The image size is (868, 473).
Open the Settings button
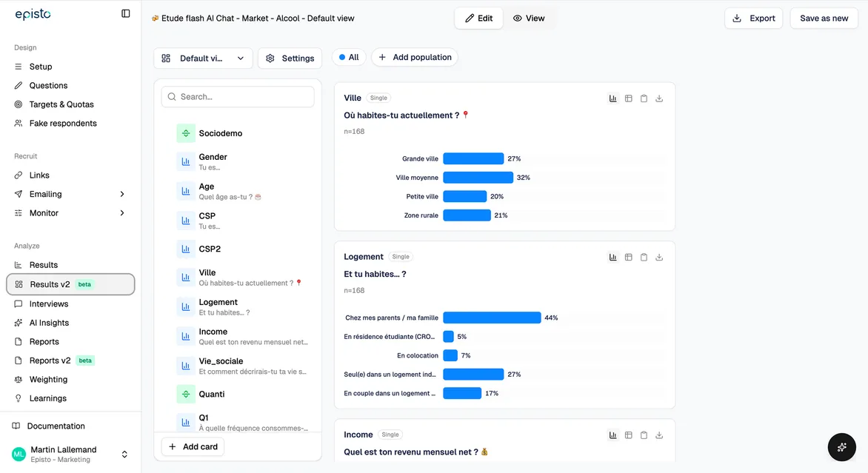290,58
